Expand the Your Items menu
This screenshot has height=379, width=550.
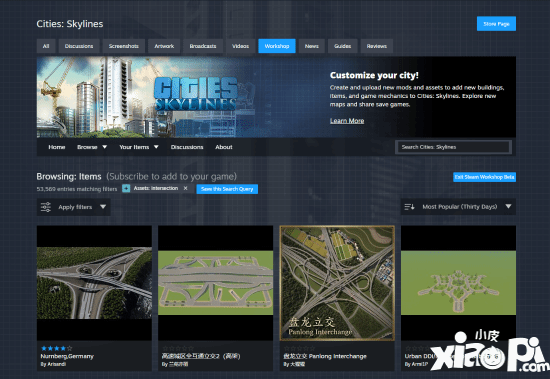[x=139, y=147]
